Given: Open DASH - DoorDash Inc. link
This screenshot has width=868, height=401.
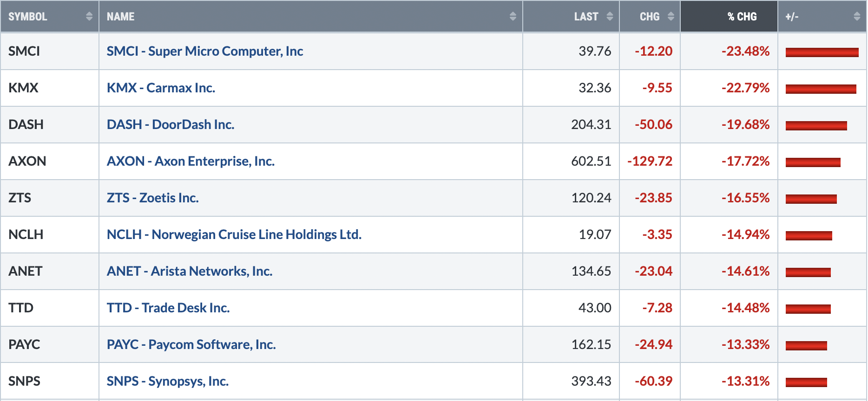Looking at the screenshot, I should click(x=171, y=124).
